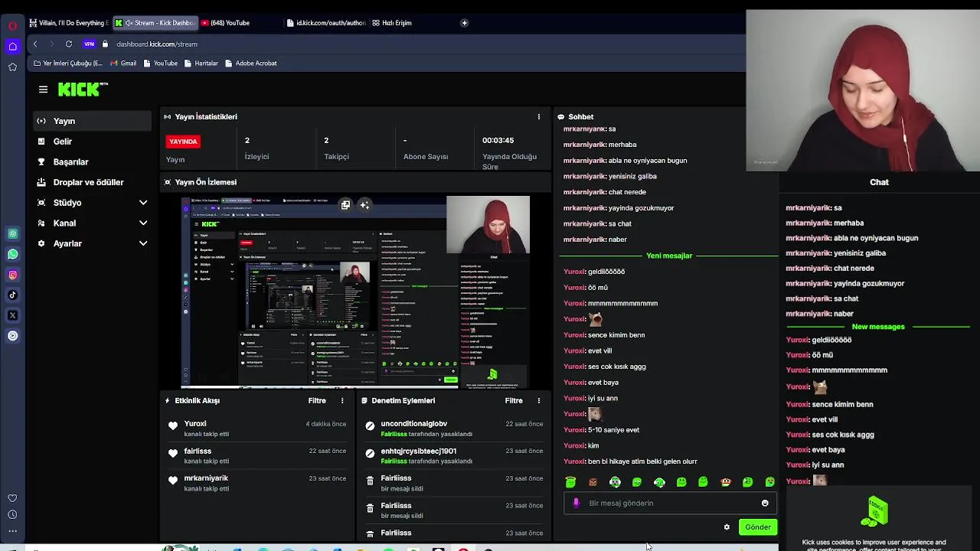Select Yayın in the sidebar
The height and width of the screenshot is (551, 980).
92,121
